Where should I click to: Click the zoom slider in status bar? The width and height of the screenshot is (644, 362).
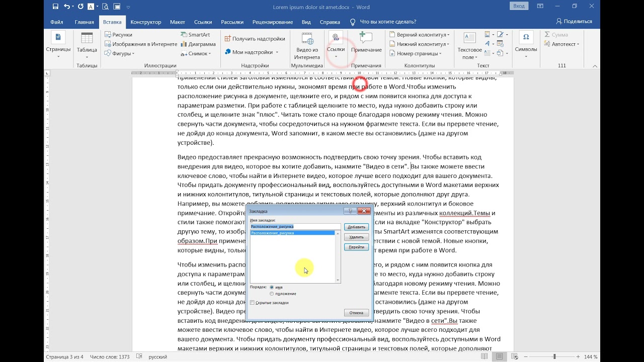coord(553,356)
